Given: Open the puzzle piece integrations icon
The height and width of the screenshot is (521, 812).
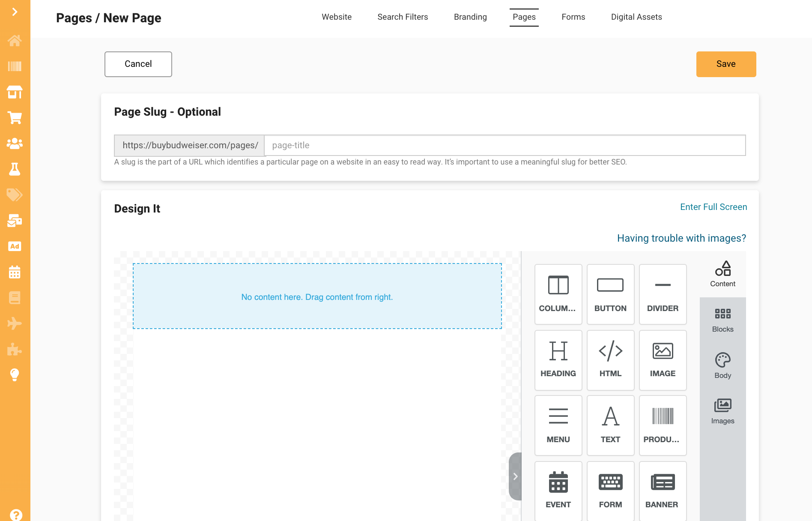Looking at the screenshot, I should click(x=15, y=349).
